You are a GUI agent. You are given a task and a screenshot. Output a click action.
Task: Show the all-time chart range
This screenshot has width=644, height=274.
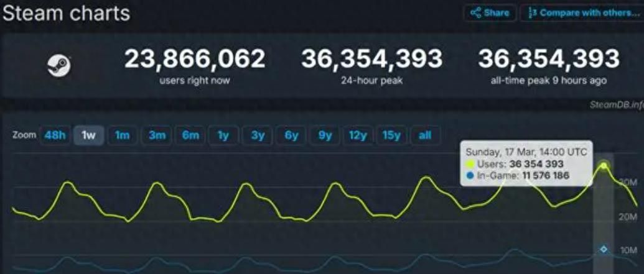point(425,135)
